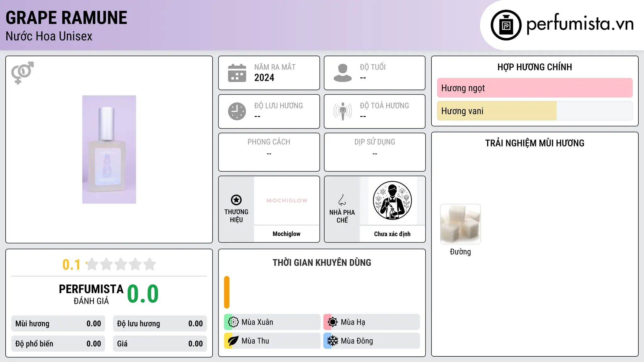Click the Mùa Hạ season label

click(353, 322)
